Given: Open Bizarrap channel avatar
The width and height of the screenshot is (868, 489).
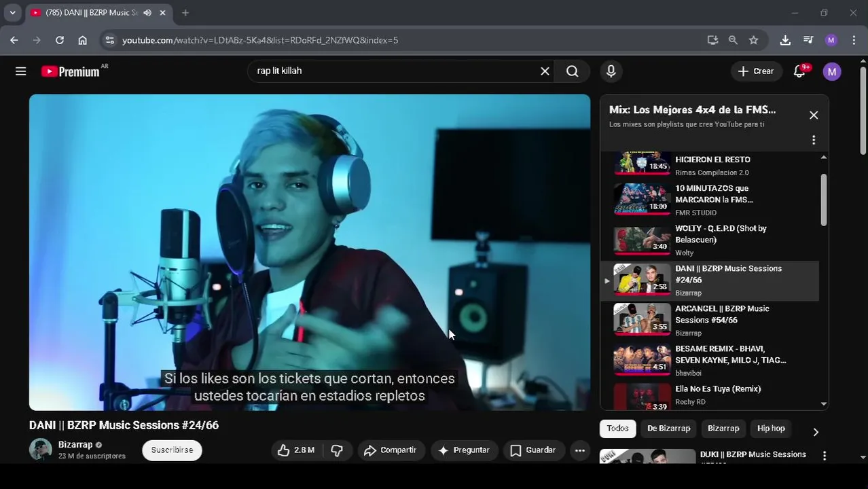Looking at the screenshot, I should coord(40,450).
